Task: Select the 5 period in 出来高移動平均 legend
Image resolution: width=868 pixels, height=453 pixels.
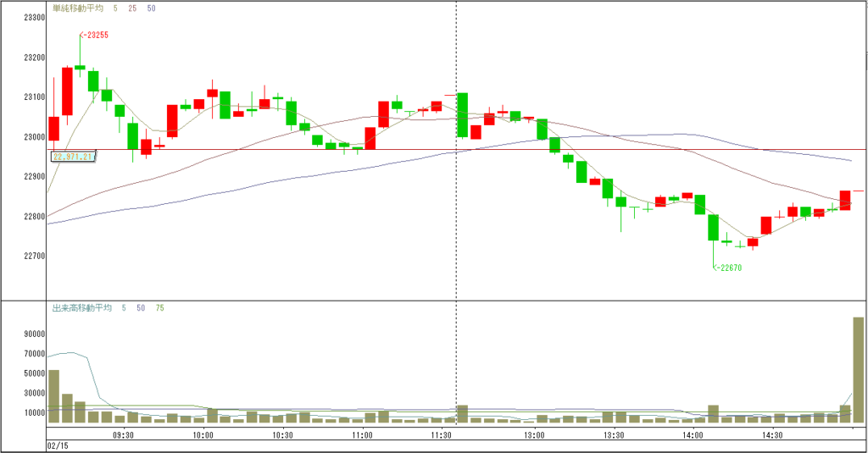Action: click(124, 308)
